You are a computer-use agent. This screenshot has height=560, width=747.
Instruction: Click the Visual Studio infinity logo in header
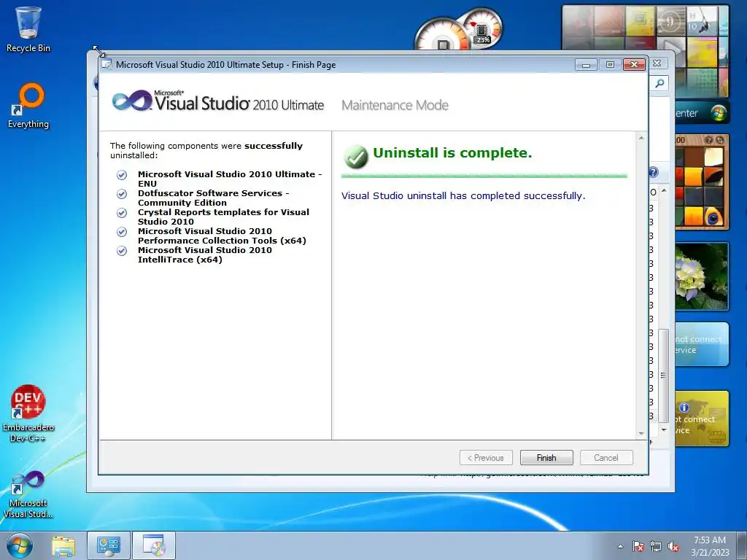click(132, 101)
